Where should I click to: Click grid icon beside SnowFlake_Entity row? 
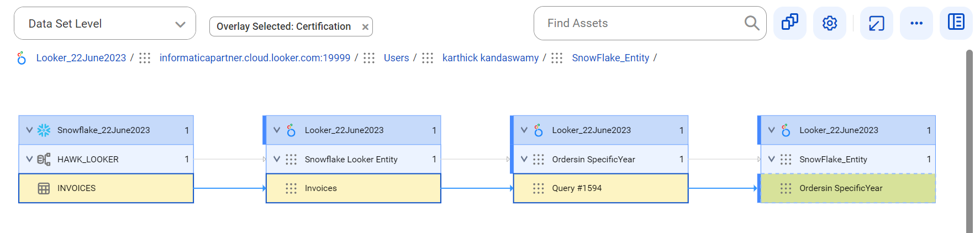pos(786,159)
